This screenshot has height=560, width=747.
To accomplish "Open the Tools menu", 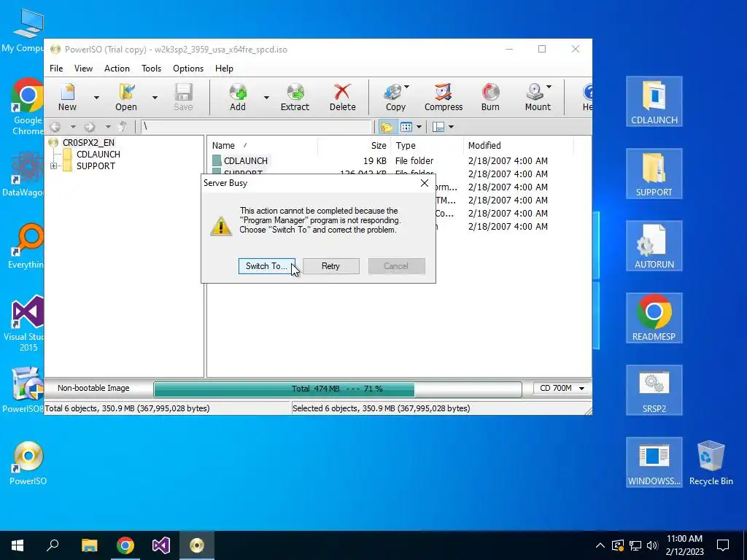I will [x=152, y=69].
